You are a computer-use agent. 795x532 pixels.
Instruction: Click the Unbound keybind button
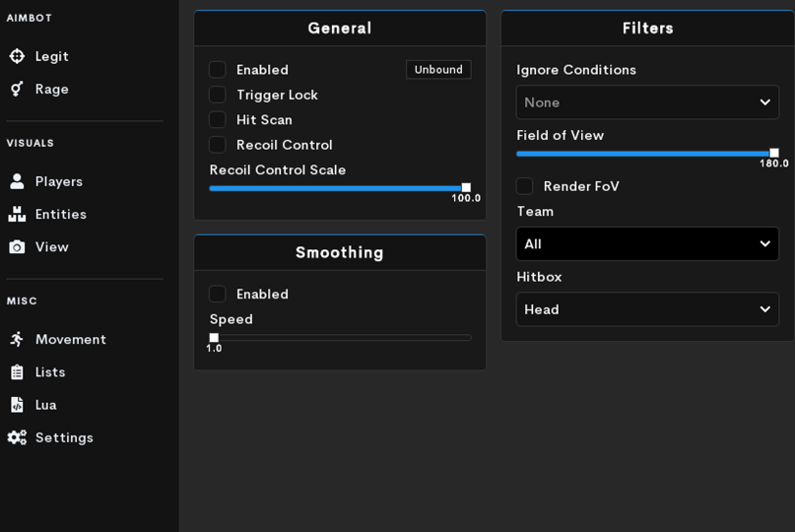click(438, 70)
